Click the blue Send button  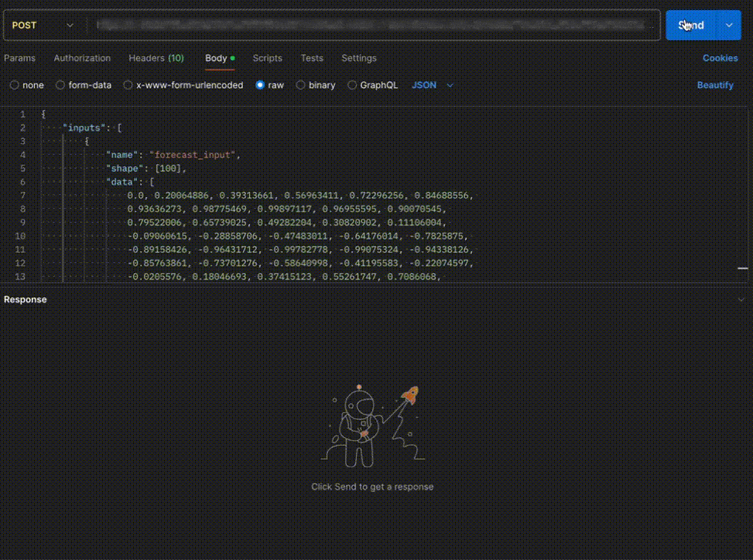point(690,25)
